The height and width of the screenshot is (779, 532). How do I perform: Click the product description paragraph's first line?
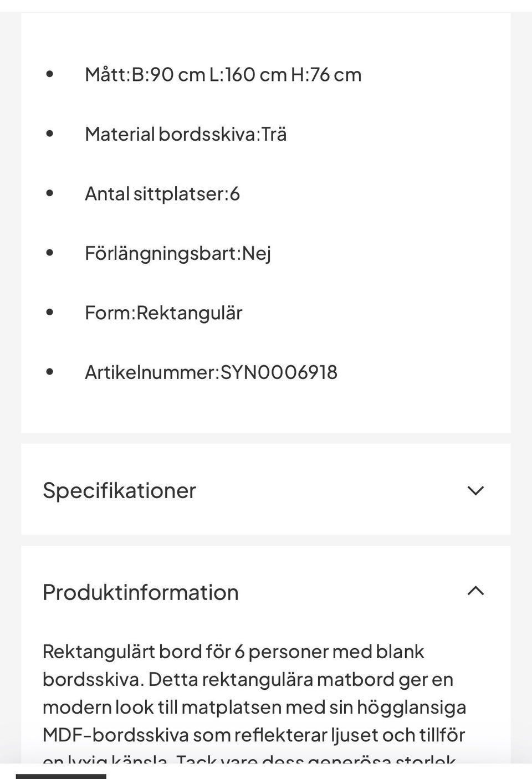click(x=233, y=652)
